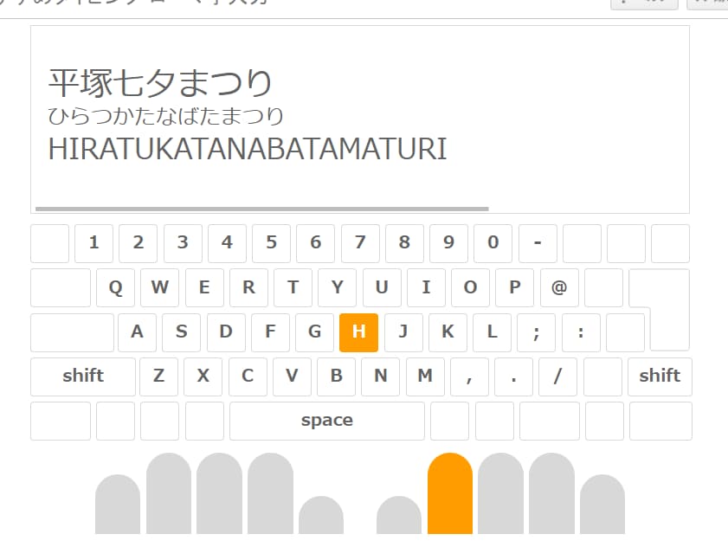Click the T key
The image size is (728, 560).
click(293, 288)
